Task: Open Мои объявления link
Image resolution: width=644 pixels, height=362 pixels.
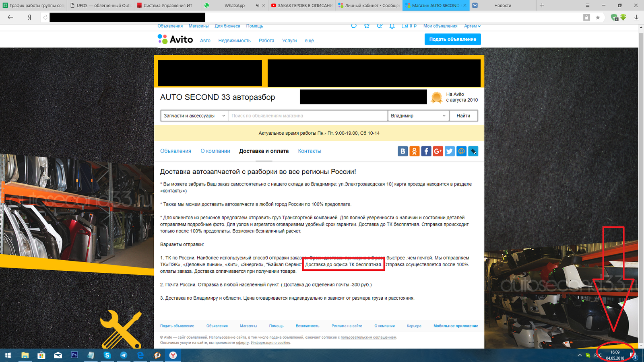Action: coord(440,26)
